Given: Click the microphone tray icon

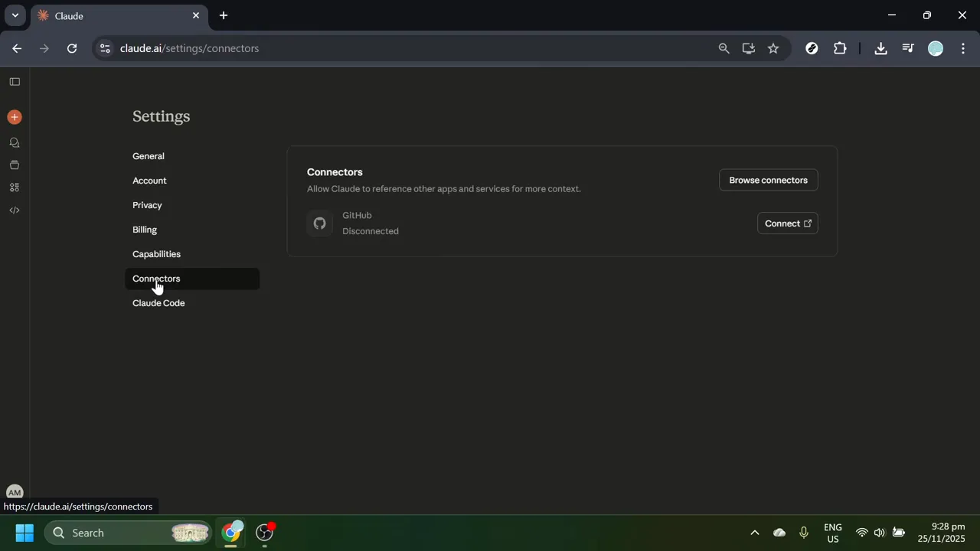Looking at the screenshot, I should tap(804, 533).
